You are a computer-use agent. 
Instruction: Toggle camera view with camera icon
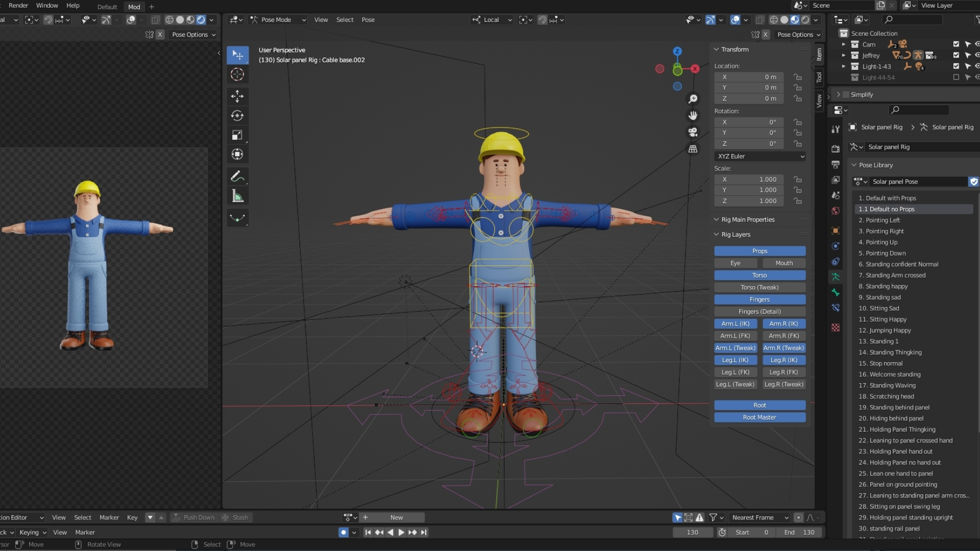click(693, 132)
